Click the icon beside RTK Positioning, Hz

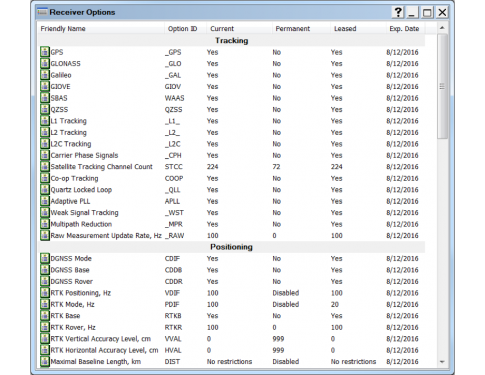tap(45, 293)
